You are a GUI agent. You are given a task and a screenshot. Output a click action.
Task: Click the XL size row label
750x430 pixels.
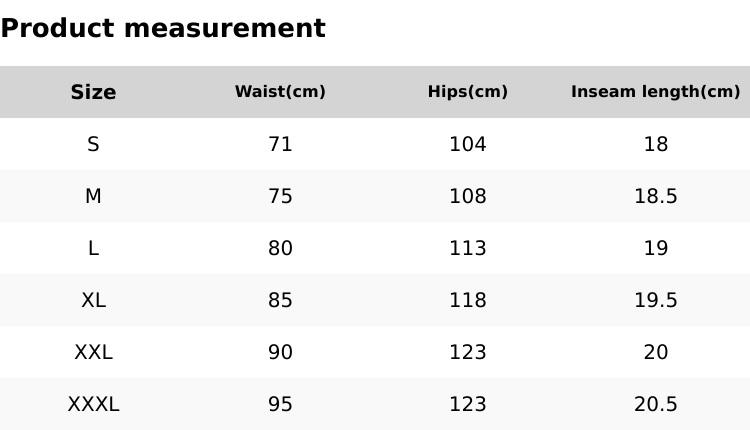[93, 300]
